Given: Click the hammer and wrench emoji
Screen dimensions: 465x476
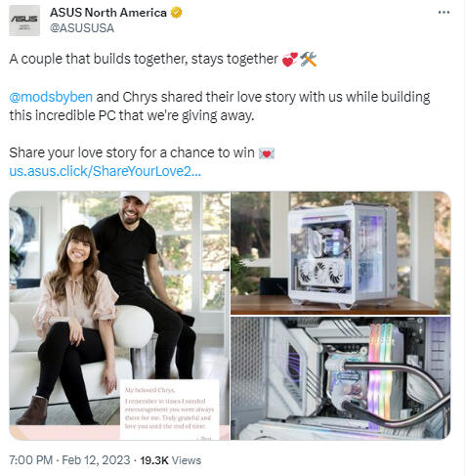Looking at the screenshot, I should pos(308,60).
